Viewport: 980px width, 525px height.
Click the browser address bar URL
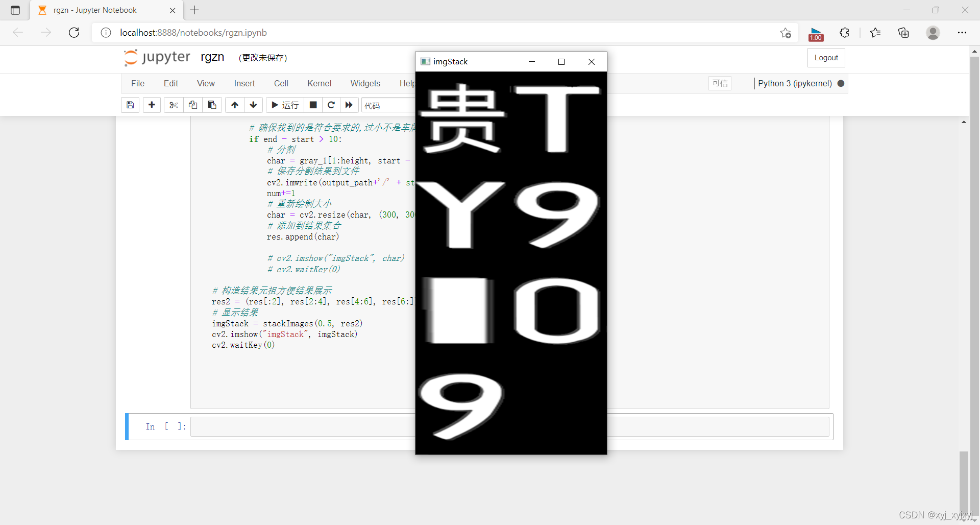(x=193, y=33)
